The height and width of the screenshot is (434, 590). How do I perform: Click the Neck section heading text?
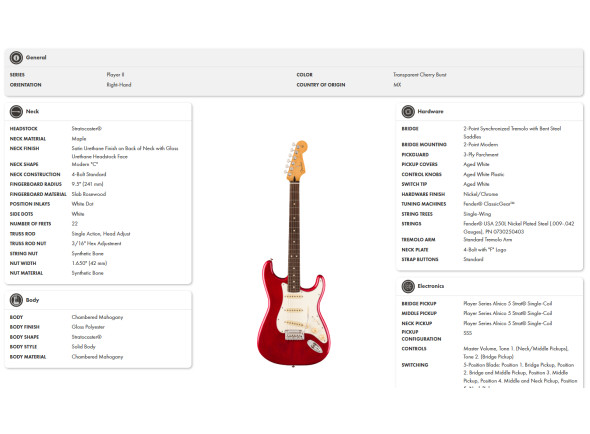pyautogui.click(x=32, y=111)
